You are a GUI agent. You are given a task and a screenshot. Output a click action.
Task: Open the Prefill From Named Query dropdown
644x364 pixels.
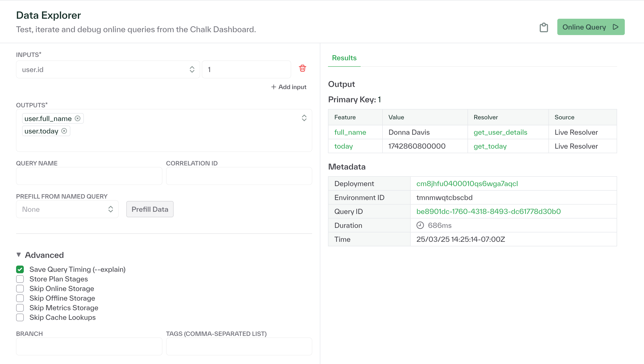click(x=67, y=209)
